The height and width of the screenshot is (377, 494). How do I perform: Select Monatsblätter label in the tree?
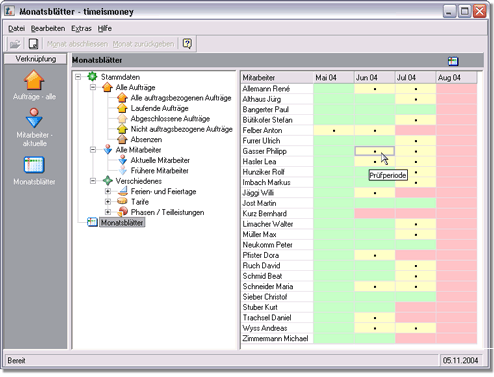[x=122, y=222]
